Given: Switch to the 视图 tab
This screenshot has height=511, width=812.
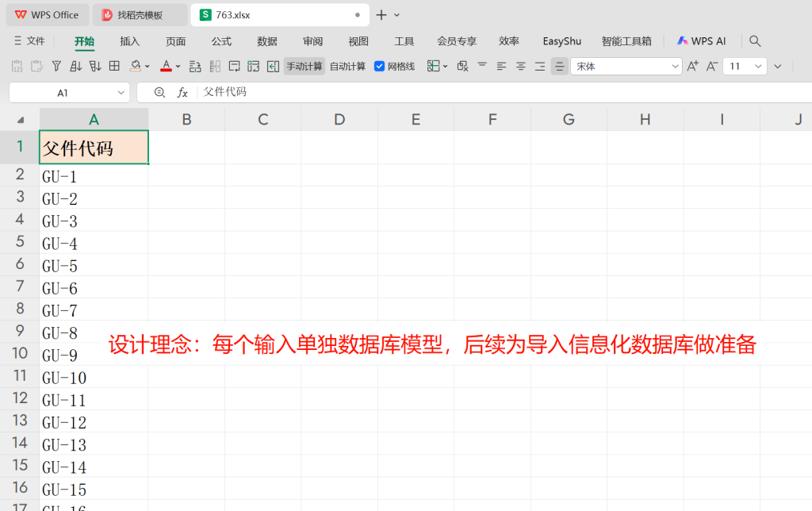Looking at the screenshot, I should click(x=358, y=41).
